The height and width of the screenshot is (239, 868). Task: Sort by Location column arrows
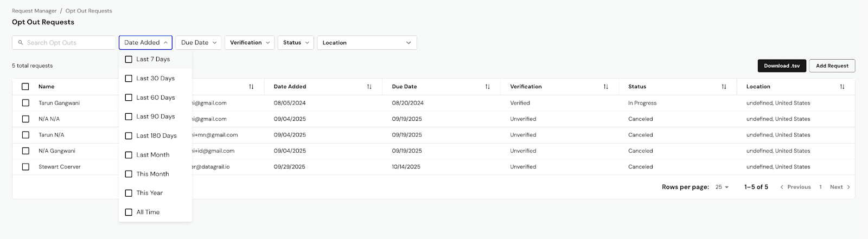(842, 87)
